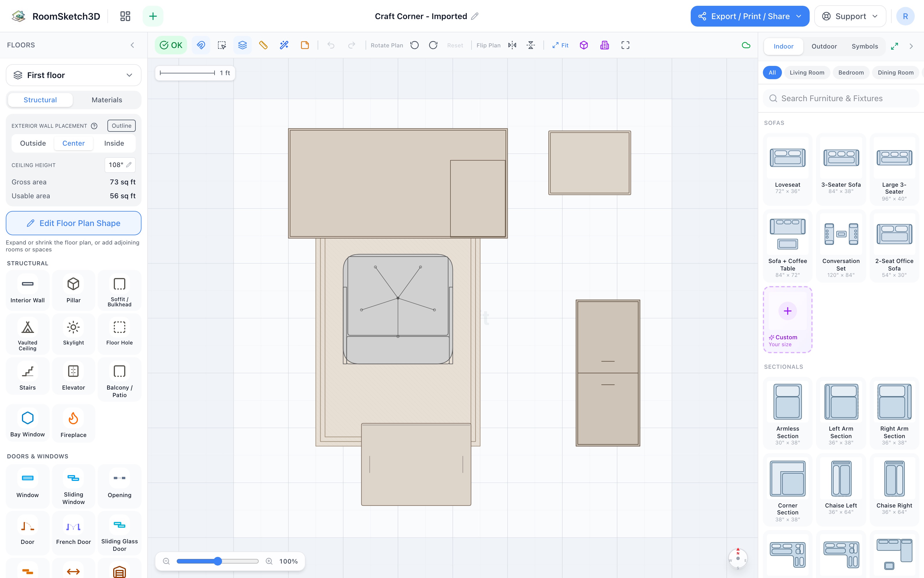Click the cloud sync status icon
The height and width of the screenshot is (578, 924).
pyautogui.click(x=746, y=45)
